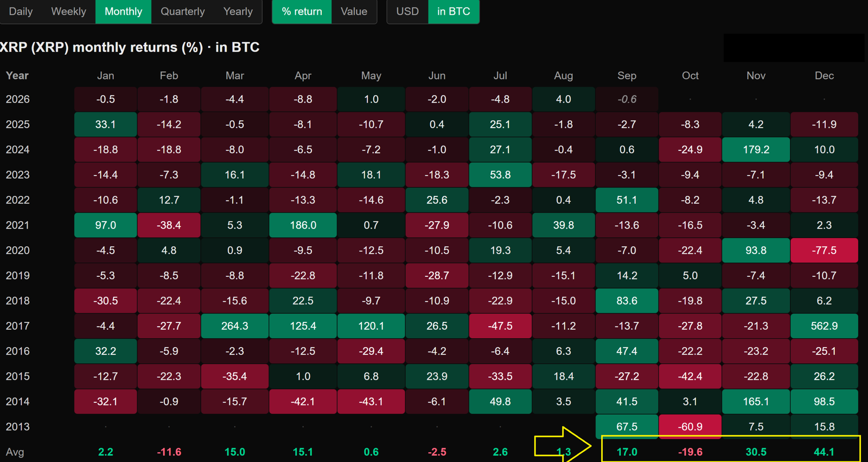Click the 125.4 cell for April 2017
The height and width of the screenshot is (462, 868).
[x=303, y=326]
